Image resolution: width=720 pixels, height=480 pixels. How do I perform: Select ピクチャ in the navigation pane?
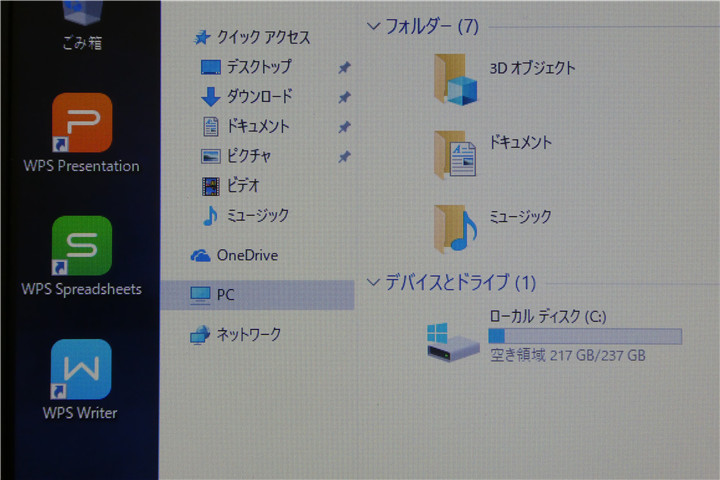249,157
